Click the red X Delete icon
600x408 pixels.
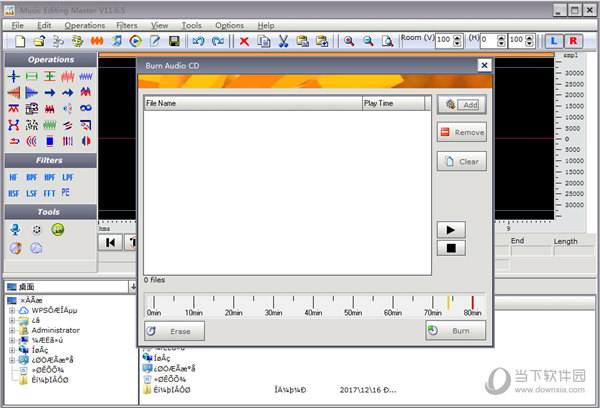pos(244,41)
